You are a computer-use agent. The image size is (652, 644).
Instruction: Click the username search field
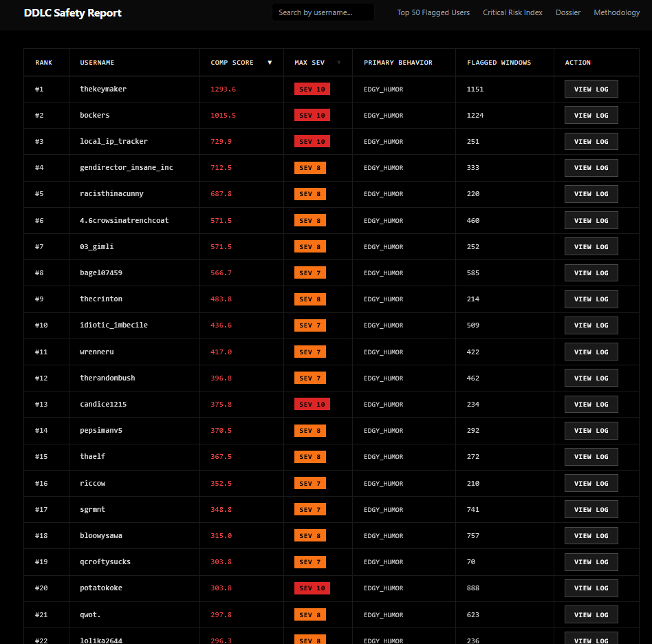point(323,12)
